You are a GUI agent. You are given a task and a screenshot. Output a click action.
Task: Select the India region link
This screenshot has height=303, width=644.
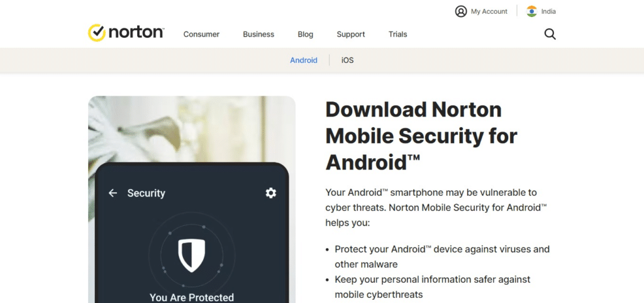(x=548, y=11)
